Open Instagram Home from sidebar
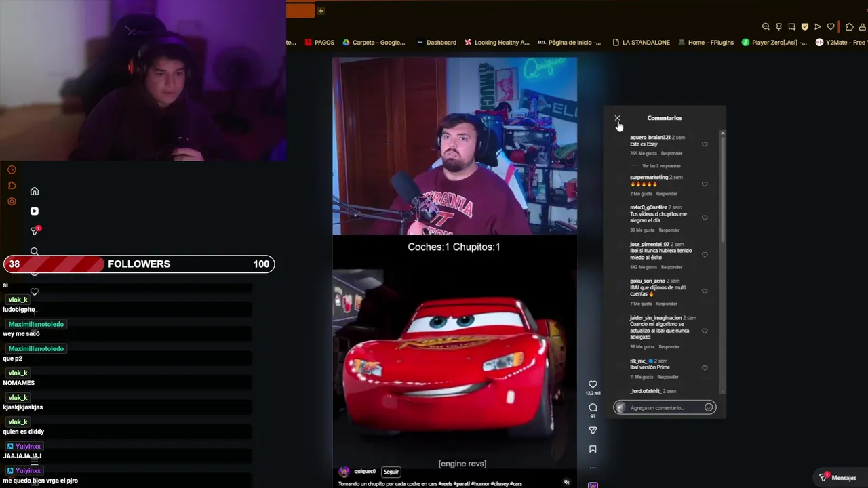This screenshot has width=868, height=488. (x=35, y=191)
